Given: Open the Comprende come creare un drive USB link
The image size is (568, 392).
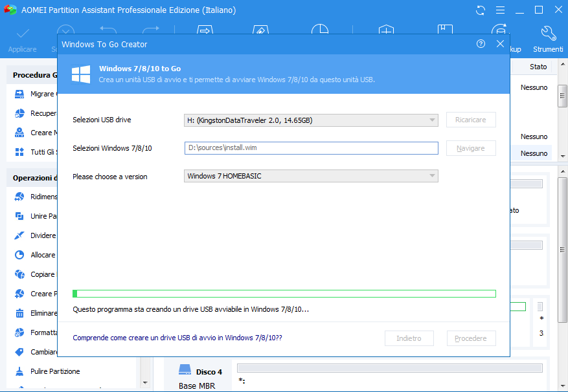Looking at the screenshot, I should tap(177, 338).
